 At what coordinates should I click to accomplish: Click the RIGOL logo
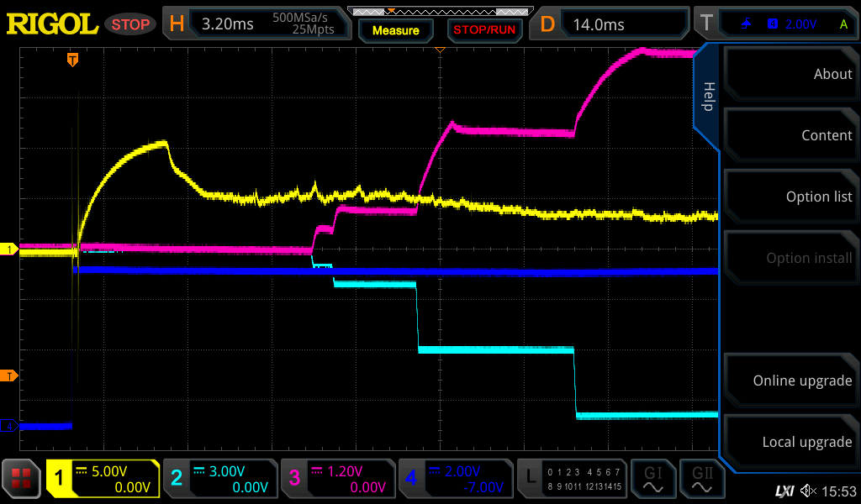tap(52, 24)
